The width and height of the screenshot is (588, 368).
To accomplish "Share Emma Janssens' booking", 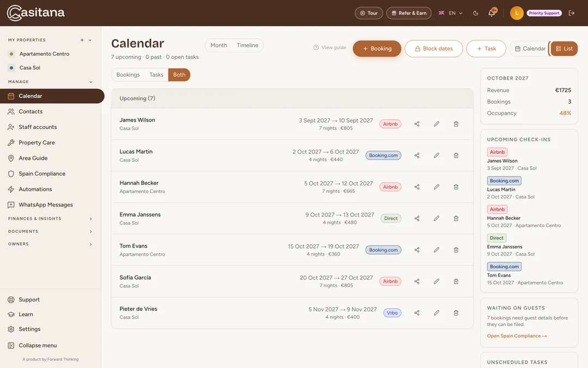I will coord(416,219).
